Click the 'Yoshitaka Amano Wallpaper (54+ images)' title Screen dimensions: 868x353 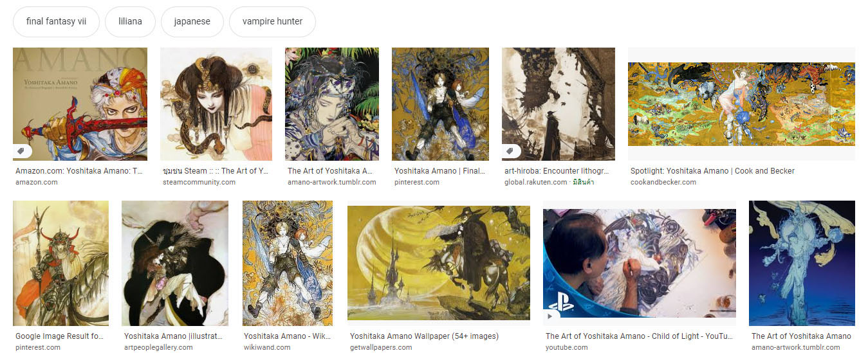point(424,336)
